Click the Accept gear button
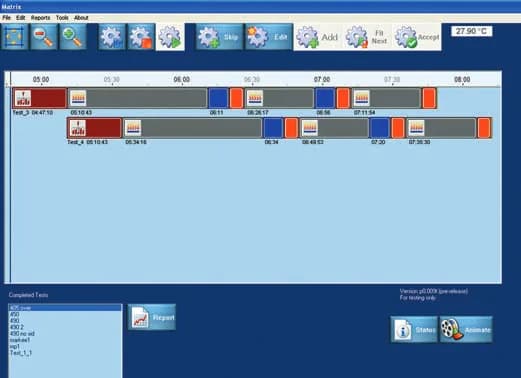521x378 pixels. point(417,37)
